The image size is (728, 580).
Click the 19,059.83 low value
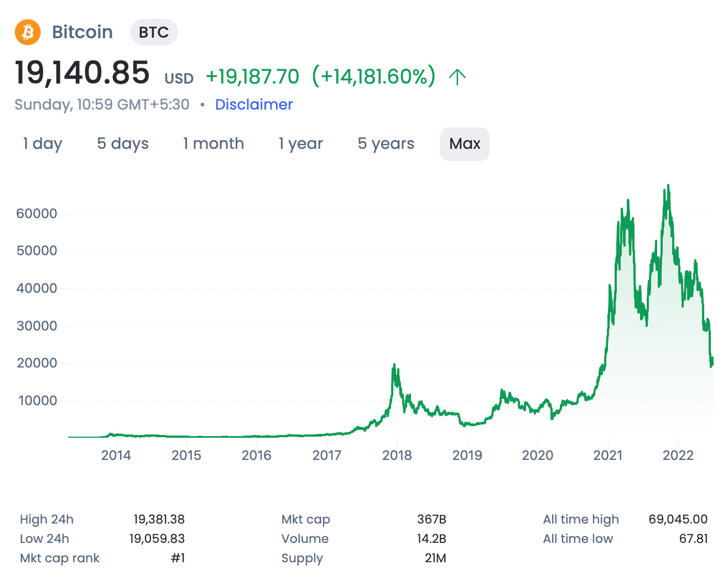coord(157,539)
